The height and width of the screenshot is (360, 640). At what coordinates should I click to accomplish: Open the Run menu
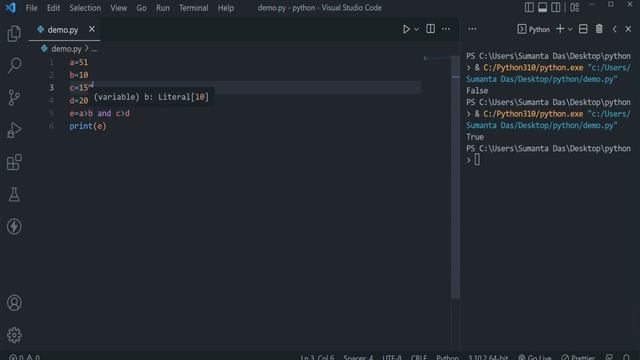162,8
